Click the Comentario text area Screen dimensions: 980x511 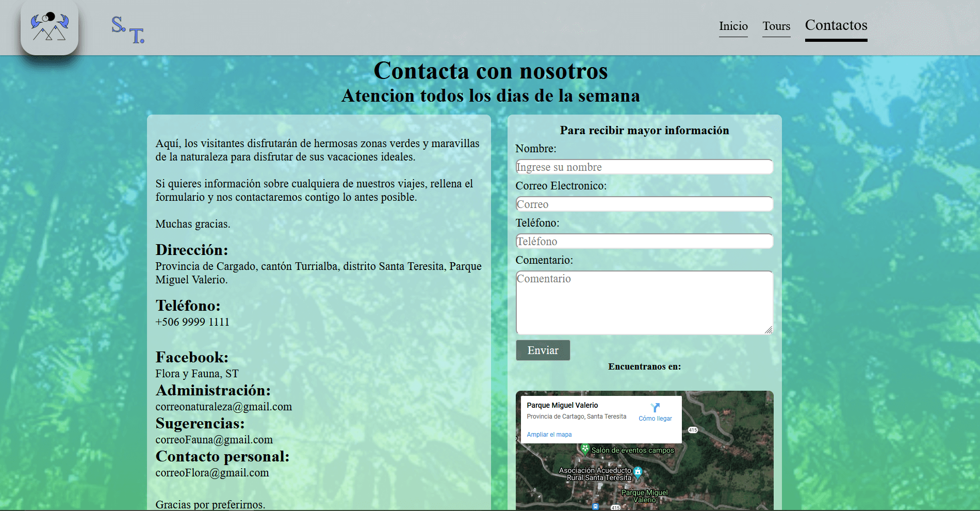(x=644, y=302)
